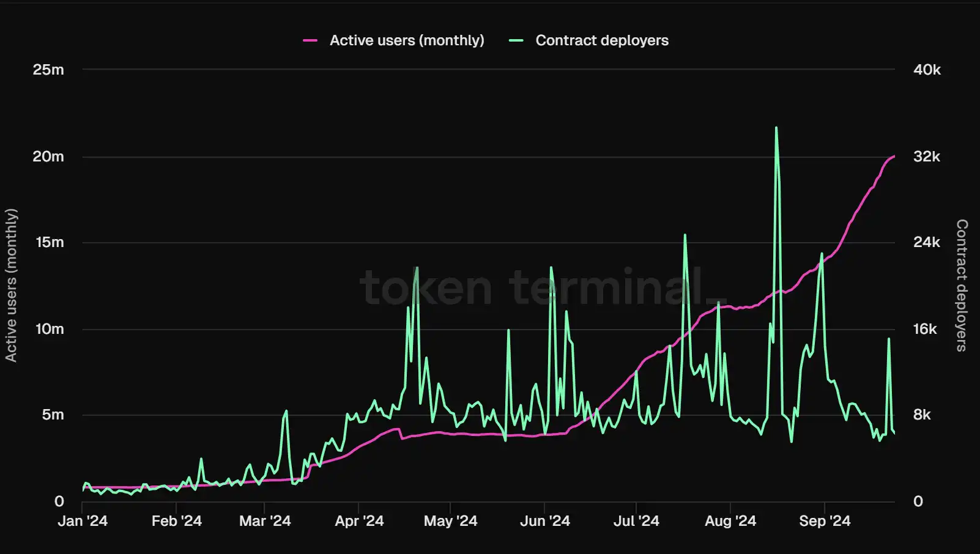Pick the Jul '24 x-axis label

point(636,521)
